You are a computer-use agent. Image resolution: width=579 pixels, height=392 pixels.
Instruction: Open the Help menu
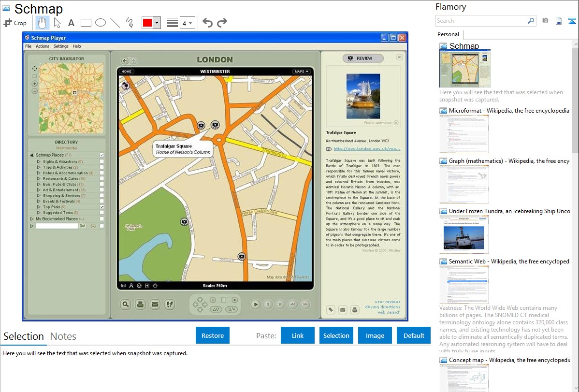coord(77,46)
